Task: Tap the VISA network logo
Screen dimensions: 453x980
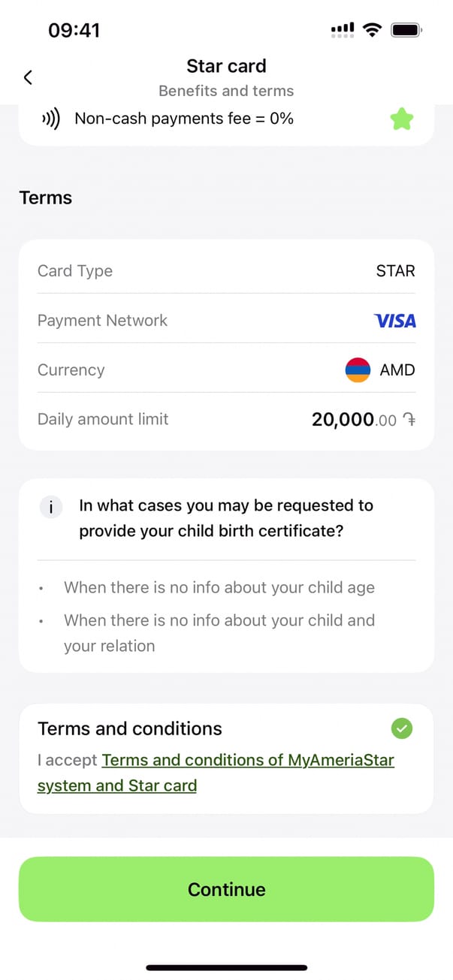Action: [394, 321]
